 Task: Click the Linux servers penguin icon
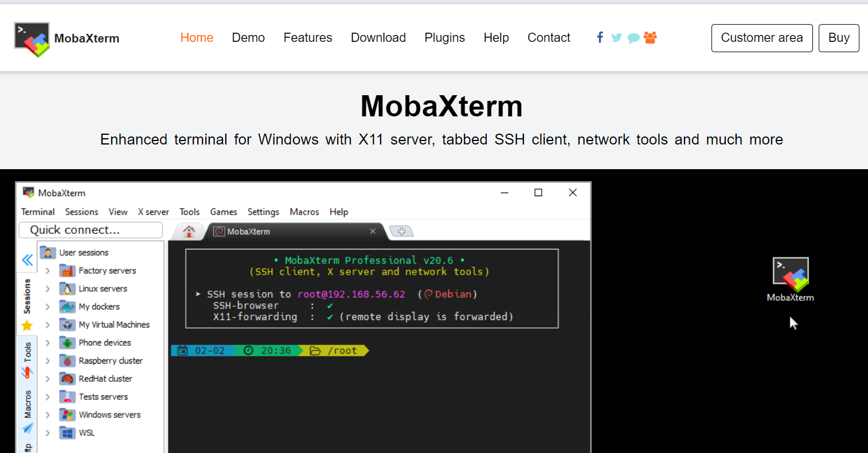(67, 288)
